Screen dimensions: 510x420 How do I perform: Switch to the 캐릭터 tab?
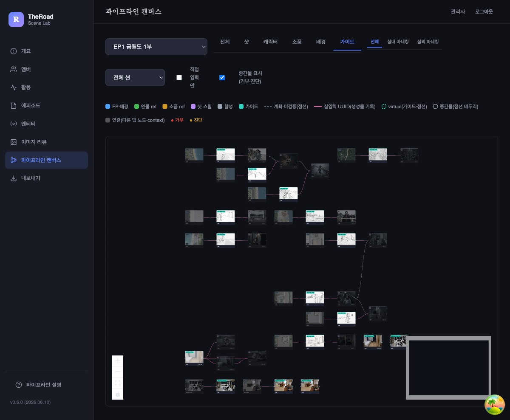270,42
